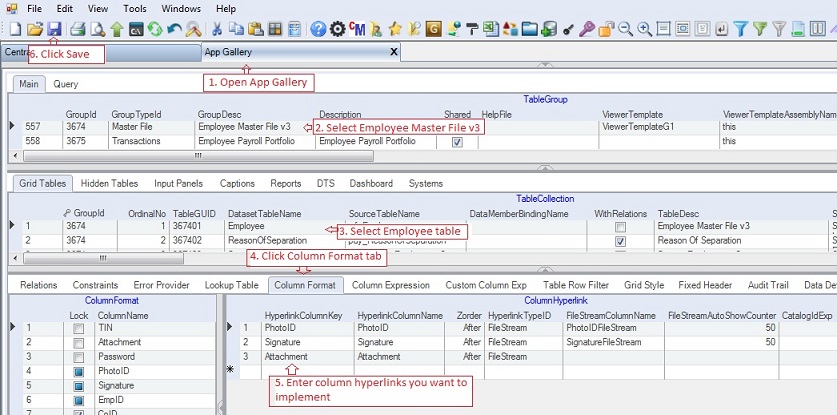Open the Tools menu

pyautogui.click(x=135, y=9)
